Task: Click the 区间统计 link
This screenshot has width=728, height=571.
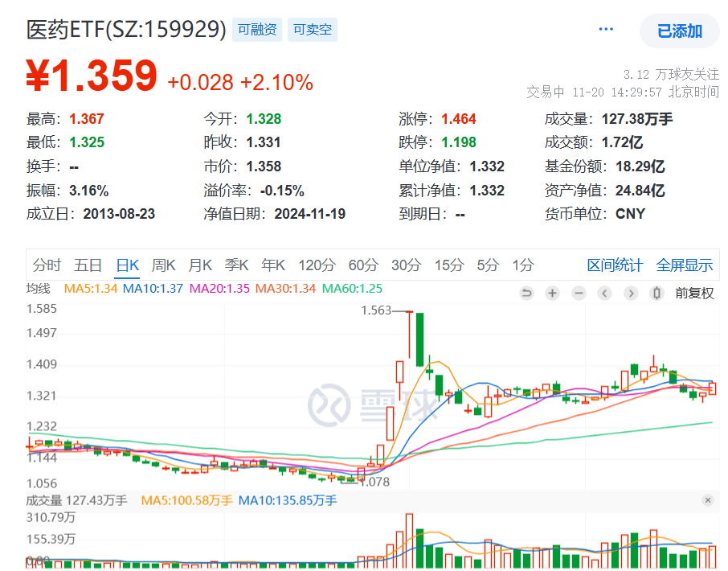Action: [615, 265]
